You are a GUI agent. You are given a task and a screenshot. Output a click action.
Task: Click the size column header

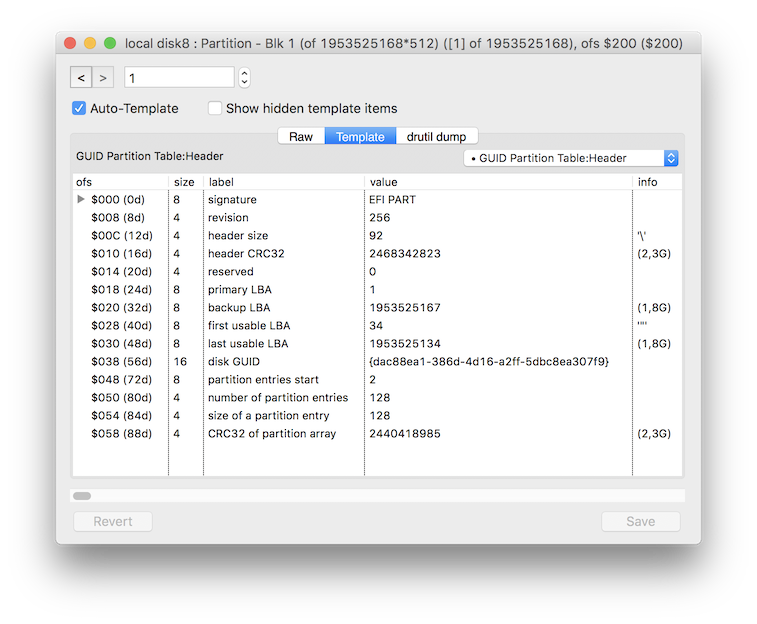point(184,182)
